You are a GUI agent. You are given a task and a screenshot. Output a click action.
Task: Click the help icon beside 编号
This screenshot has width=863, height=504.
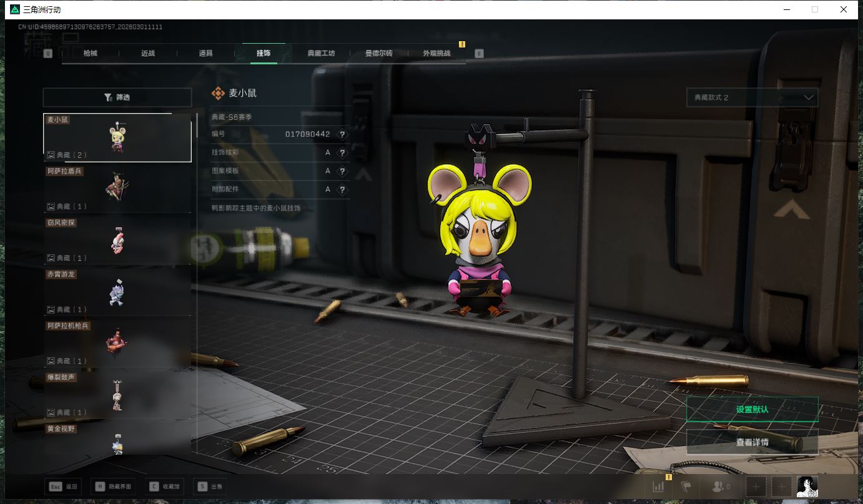point(342,134)
